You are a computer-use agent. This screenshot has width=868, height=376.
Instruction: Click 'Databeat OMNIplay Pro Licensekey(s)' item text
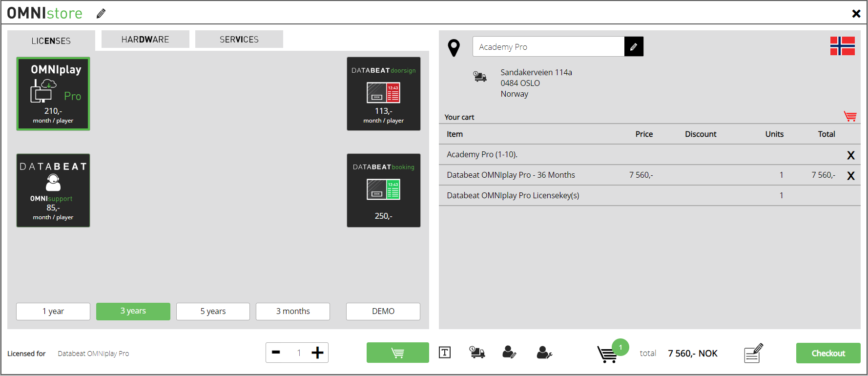click(x=513, y=195)
